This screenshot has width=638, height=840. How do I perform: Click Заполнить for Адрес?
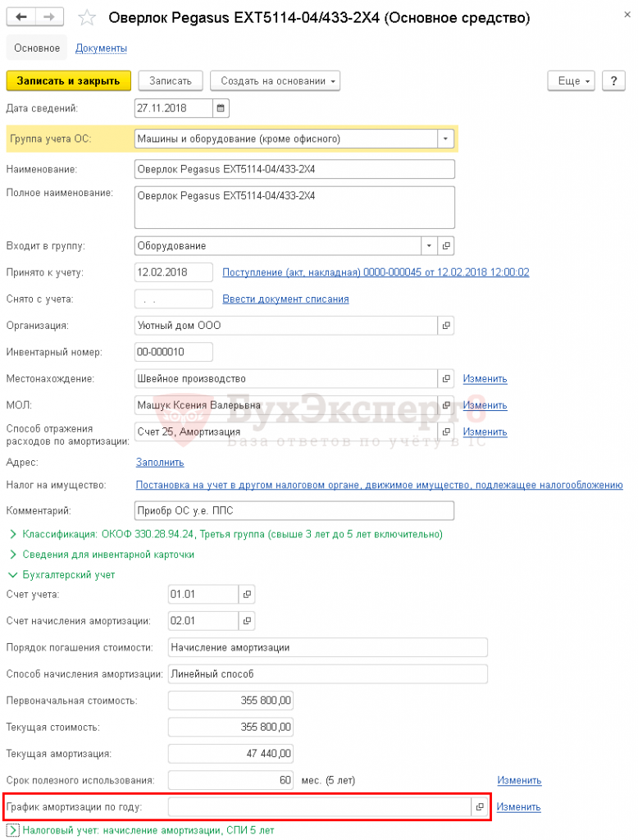[x=160, y=463]
